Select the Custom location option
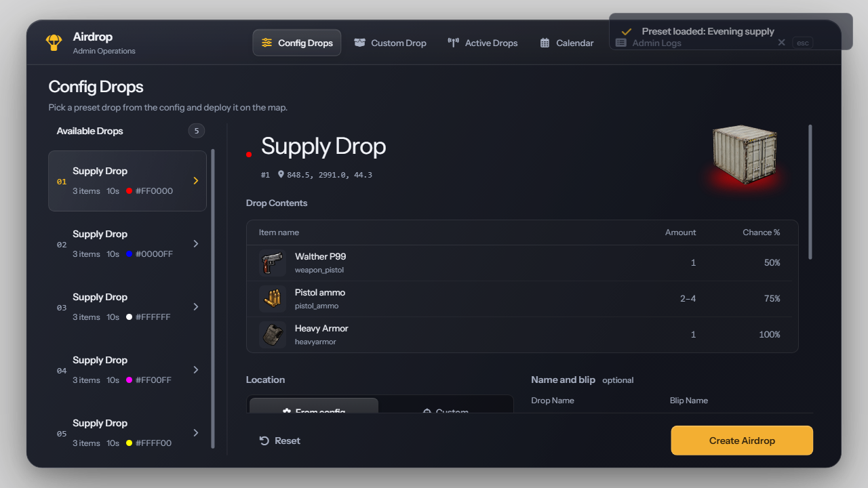Screen dimensions: 868x488 point(446,406)
